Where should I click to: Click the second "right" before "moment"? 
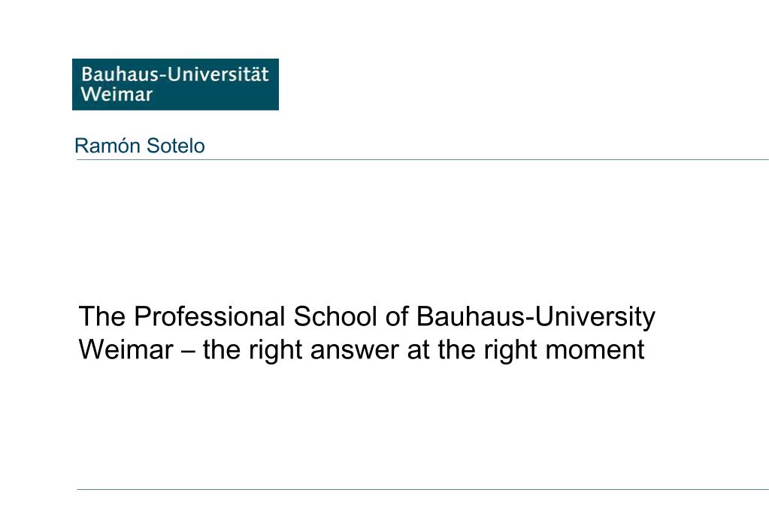point(510,351)
